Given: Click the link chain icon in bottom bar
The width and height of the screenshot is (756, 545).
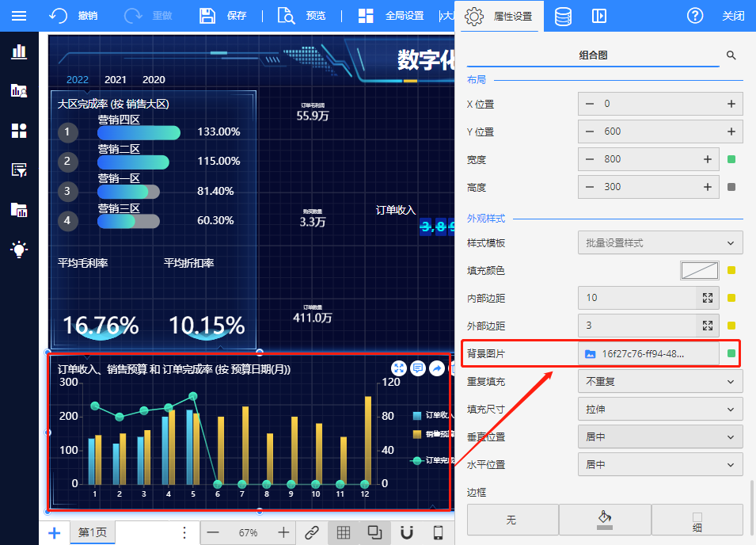Looking at the screenshot, I should pyautogui.click(x=312, y=533).
